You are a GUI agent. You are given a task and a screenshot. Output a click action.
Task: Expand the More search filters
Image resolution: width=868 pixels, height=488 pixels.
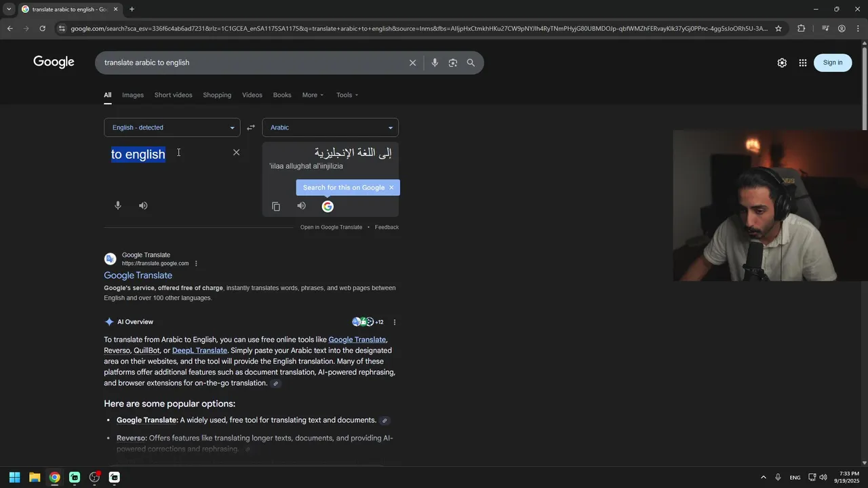(x=313, y=95)
